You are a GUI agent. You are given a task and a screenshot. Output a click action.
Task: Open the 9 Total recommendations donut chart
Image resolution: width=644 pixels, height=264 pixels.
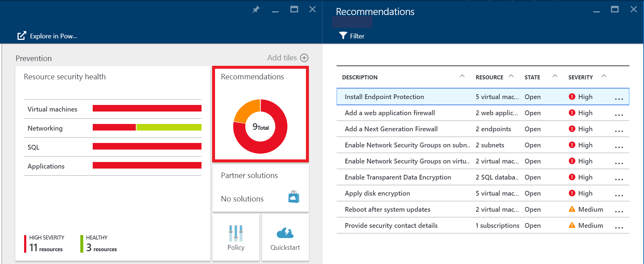click(x=260, y=127)
